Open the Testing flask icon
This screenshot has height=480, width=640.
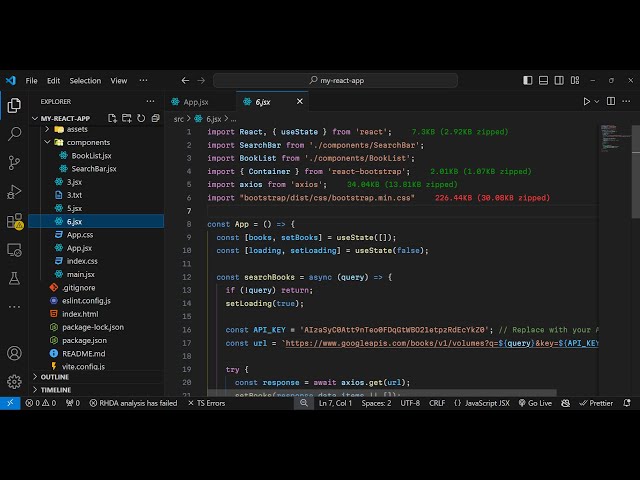14,277
